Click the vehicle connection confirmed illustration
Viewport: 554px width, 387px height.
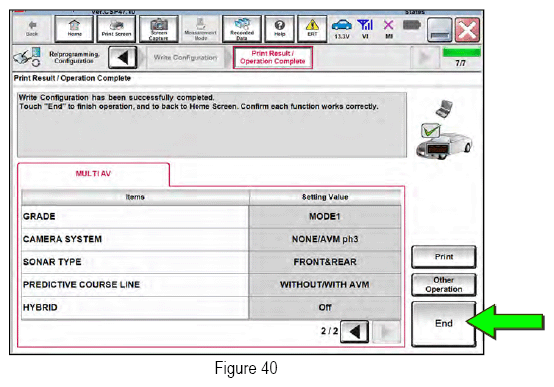(444, 130)
